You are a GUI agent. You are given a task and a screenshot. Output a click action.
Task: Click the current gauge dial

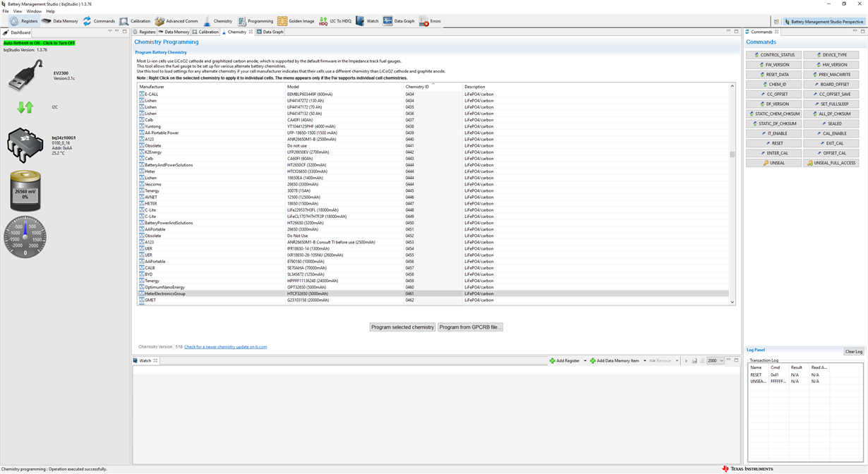[25, 236]
